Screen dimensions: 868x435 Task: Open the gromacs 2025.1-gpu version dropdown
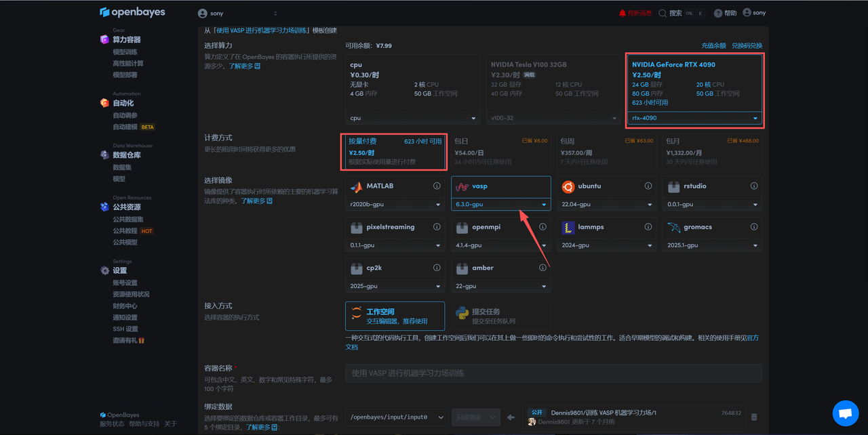pyautogui.click(x=712, y=245)
